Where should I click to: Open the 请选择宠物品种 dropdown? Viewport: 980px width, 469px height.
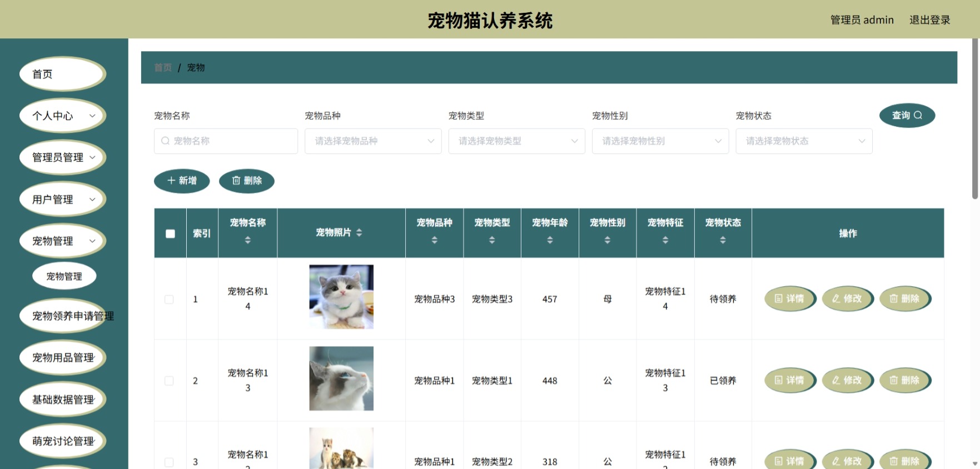click(373, 141)
